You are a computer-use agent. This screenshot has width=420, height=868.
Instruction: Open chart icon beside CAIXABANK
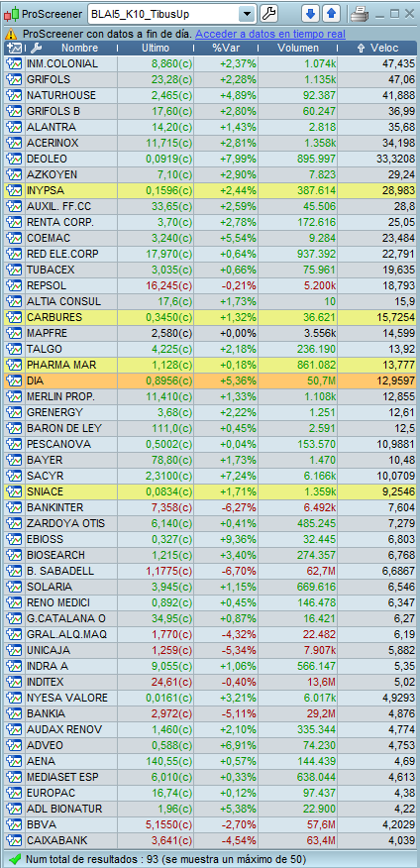tap(13, 840)
